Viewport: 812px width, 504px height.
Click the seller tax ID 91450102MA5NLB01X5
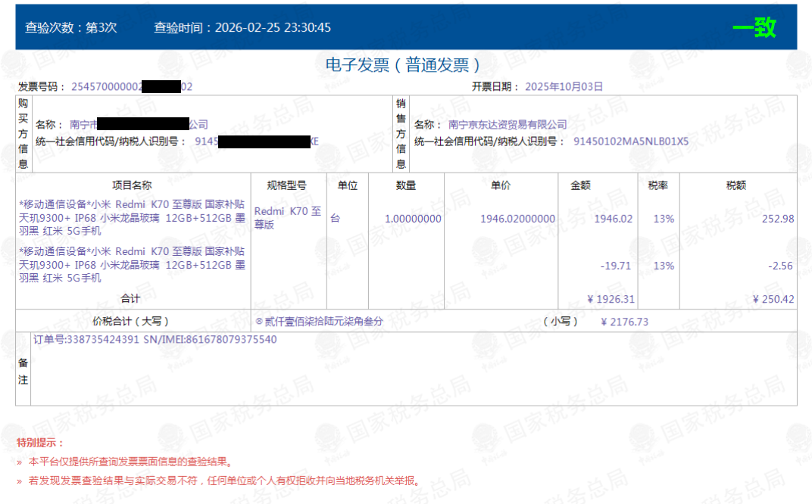(x=630, y=142)
